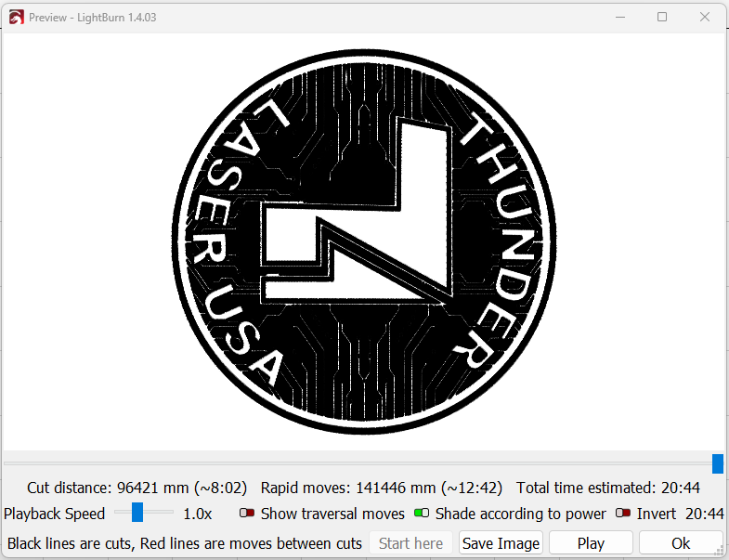Toggle Shade according to power switch
This screenshot has width=729, height=560.
[422, 513]
